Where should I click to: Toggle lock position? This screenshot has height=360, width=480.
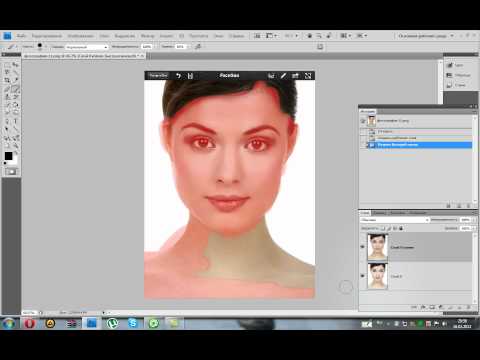(395, 228)
